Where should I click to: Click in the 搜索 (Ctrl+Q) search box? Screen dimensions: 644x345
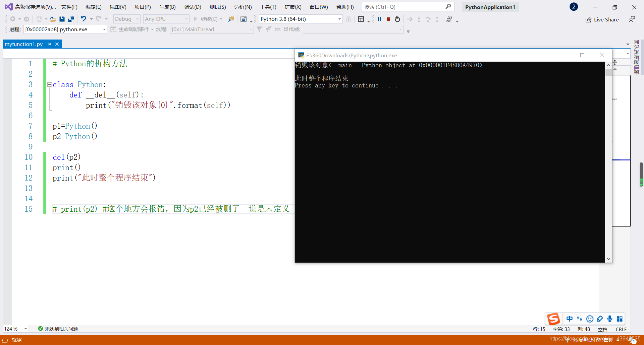[408, 7]
